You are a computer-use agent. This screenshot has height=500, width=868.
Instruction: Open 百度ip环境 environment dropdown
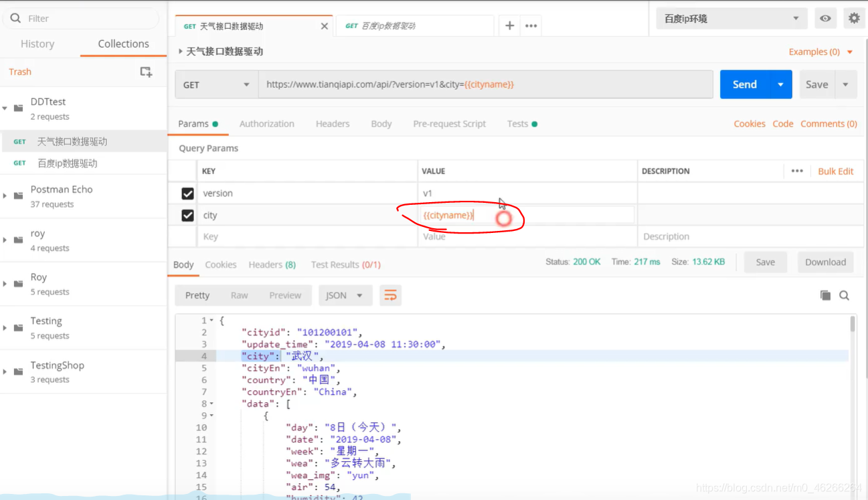click(731, 19)
